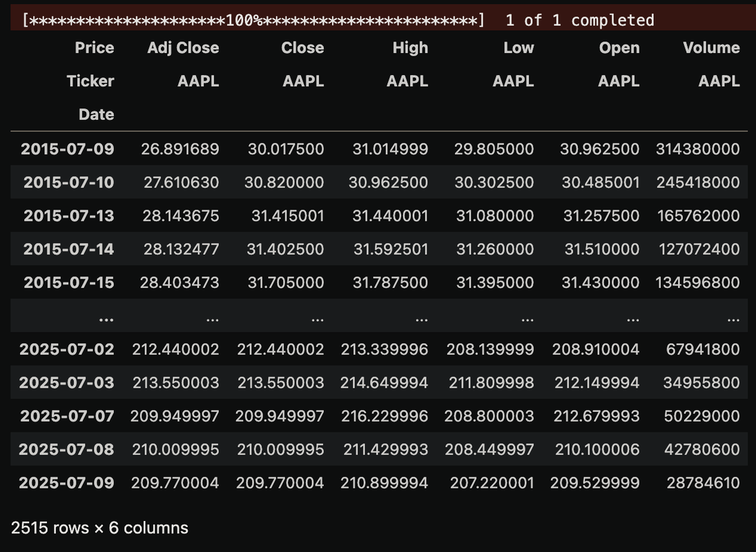Click Adj Close value 27.610630
This screenshot has height=552, width=756.
[x=182, y=182]
